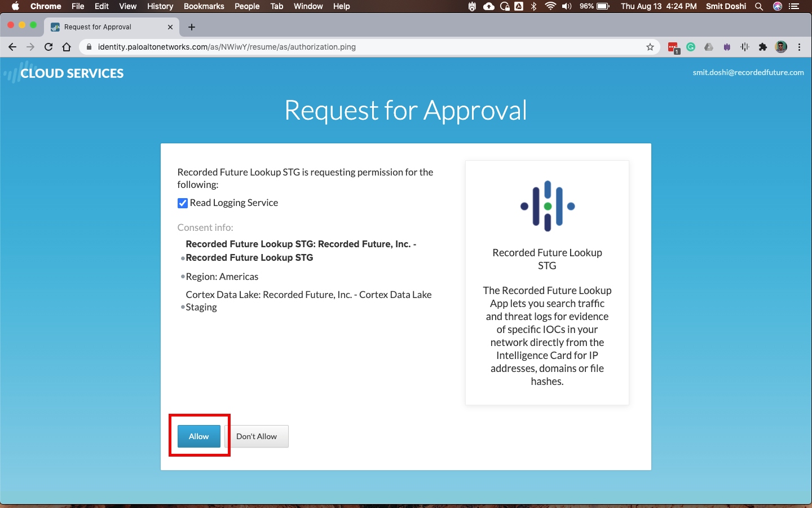Reload the page with the refresh icon
Viewport: 812px width, 508px height.
48,47
